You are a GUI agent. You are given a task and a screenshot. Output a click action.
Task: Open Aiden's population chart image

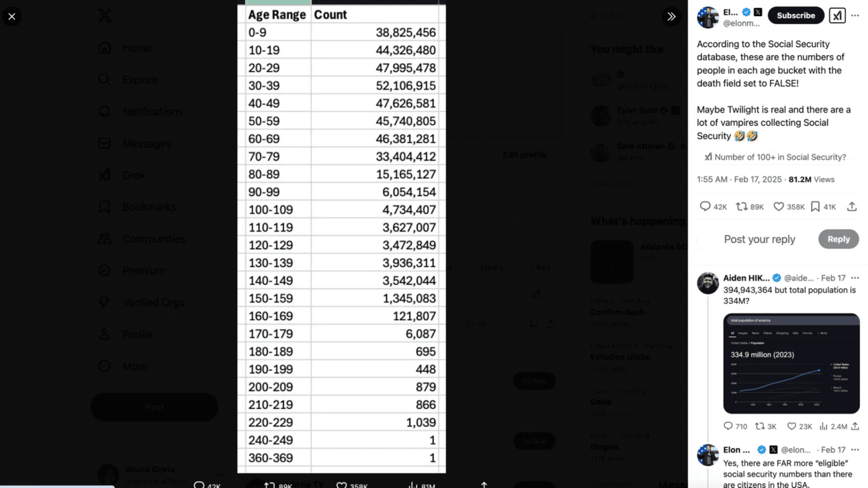(x=791, y=363)
